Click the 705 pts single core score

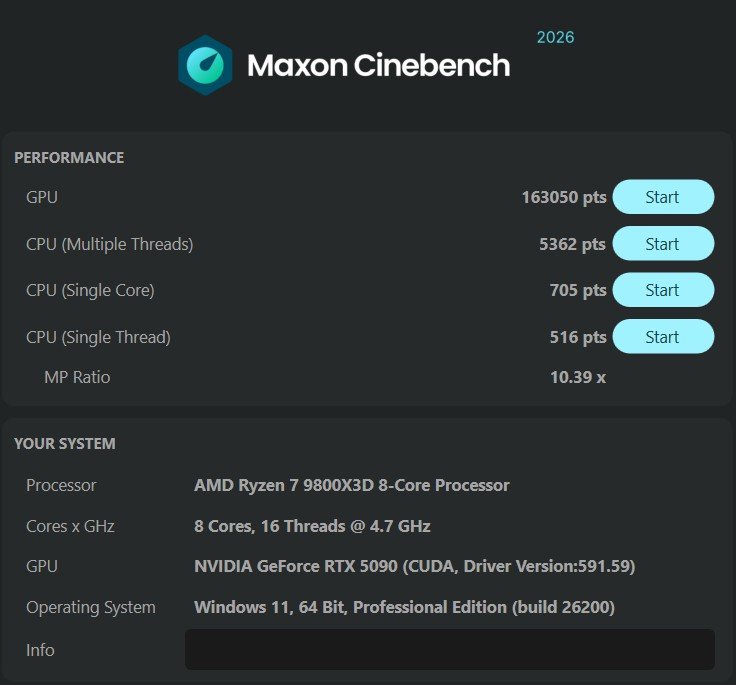pos(578,290)
